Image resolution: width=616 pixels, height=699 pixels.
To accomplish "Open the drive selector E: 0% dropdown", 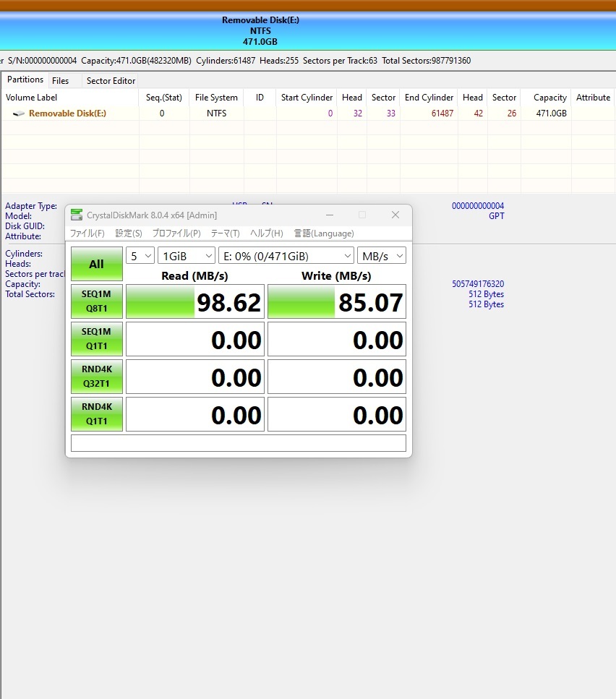I will [x=286, y=256].
